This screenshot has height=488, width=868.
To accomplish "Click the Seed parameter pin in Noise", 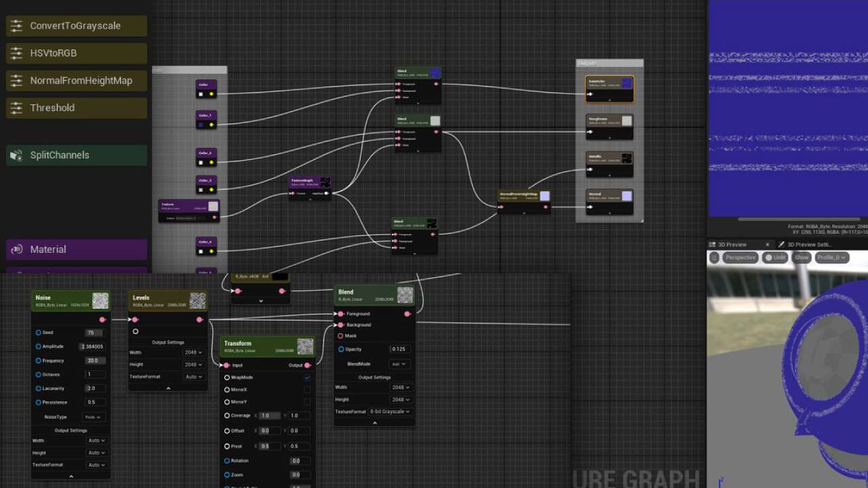I will (38, 333).
